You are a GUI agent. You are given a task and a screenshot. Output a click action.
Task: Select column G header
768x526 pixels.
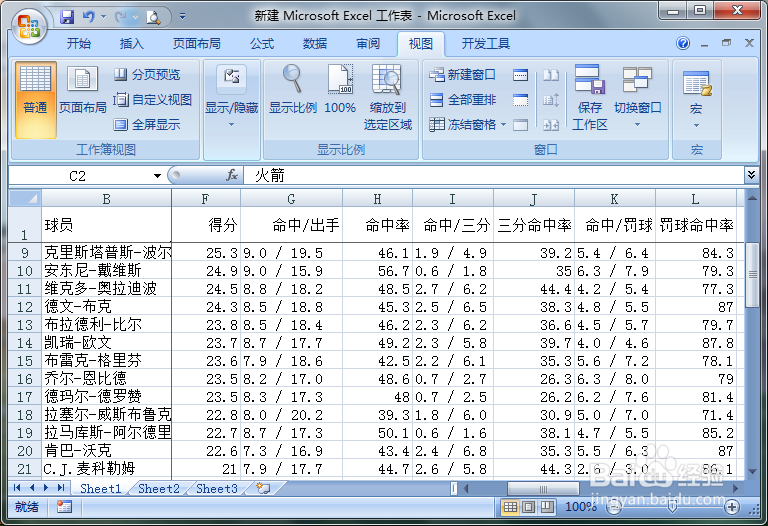pyautogui.click(x=291, y=199)
